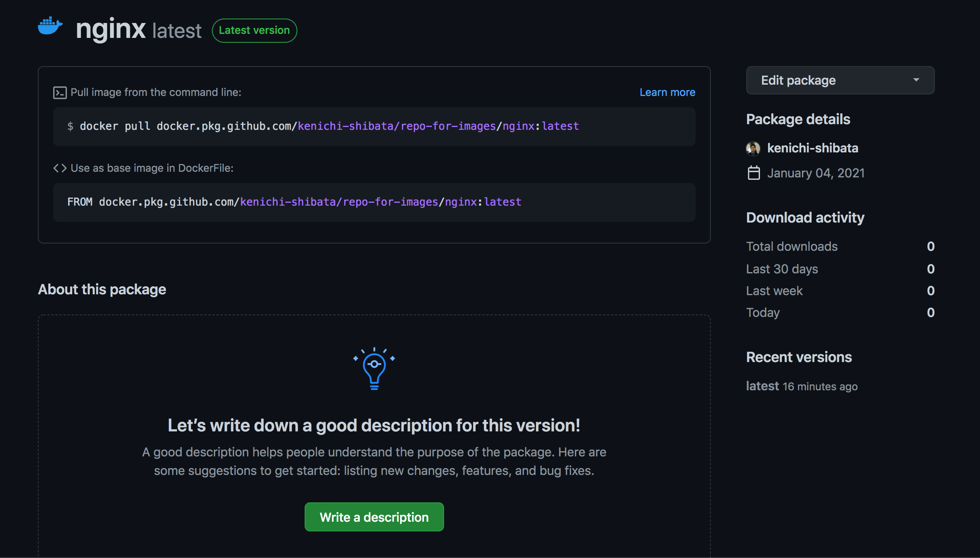The width and height of the screenshot is (980, 558).
Task: Click the About this package heading
Action: [102, 289]
